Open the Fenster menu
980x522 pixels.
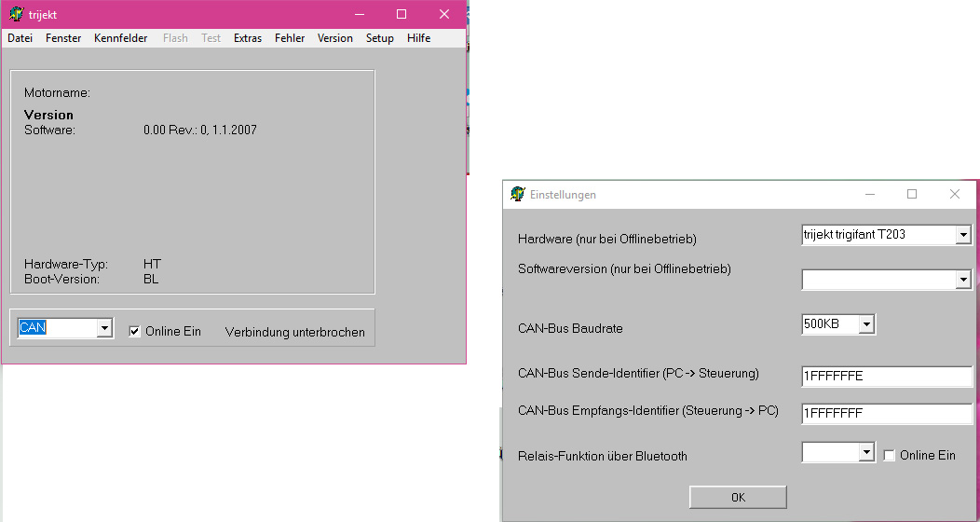pos(63,38)
